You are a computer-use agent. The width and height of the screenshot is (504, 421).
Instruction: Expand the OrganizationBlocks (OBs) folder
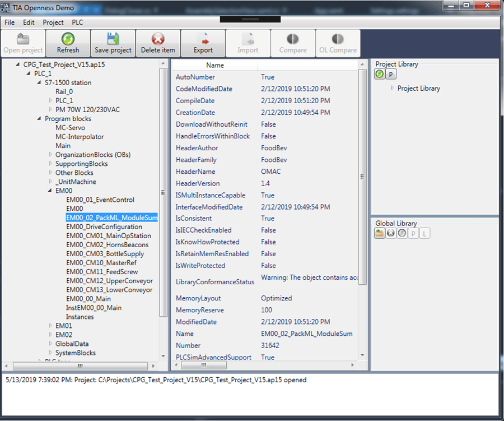pos(50,155)
